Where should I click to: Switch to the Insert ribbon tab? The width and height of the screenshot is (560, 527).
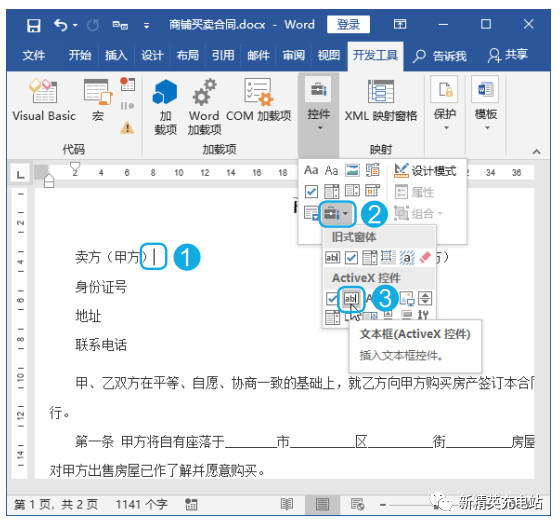coord(116,55)
